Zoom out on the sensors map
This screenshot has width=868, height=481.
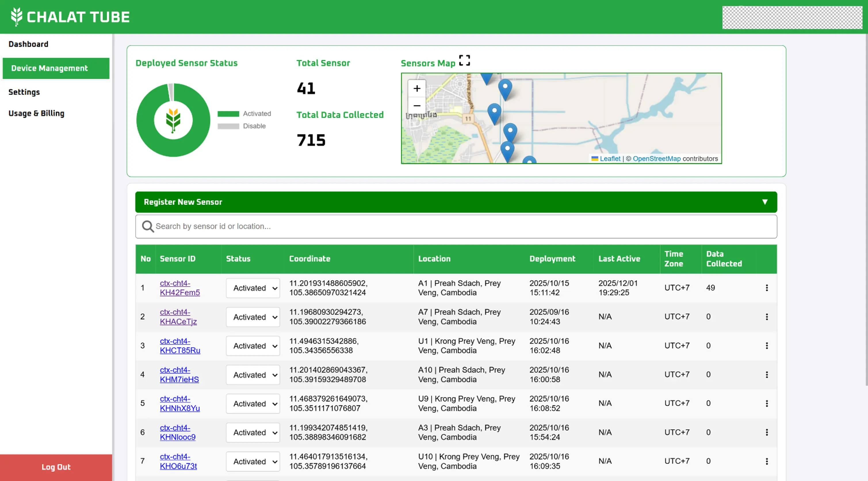coord(417,106)
